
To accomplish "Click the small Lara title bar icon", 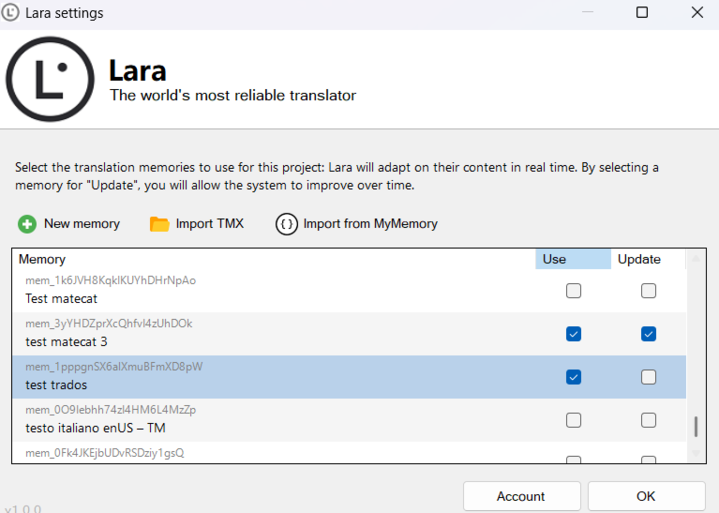I will (11, 13).
